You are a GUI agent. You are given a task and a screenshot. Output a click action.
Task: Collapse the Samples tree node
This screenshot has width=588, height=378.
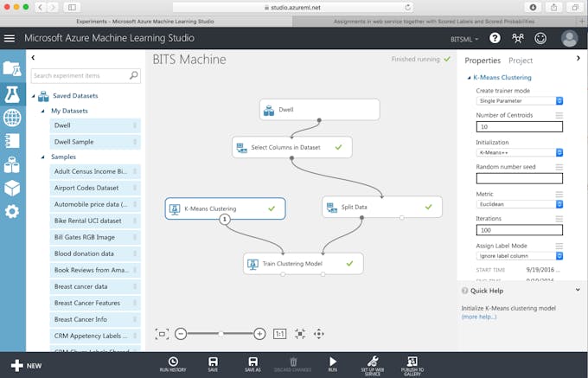pyautogui.click(x=42, y=157)
